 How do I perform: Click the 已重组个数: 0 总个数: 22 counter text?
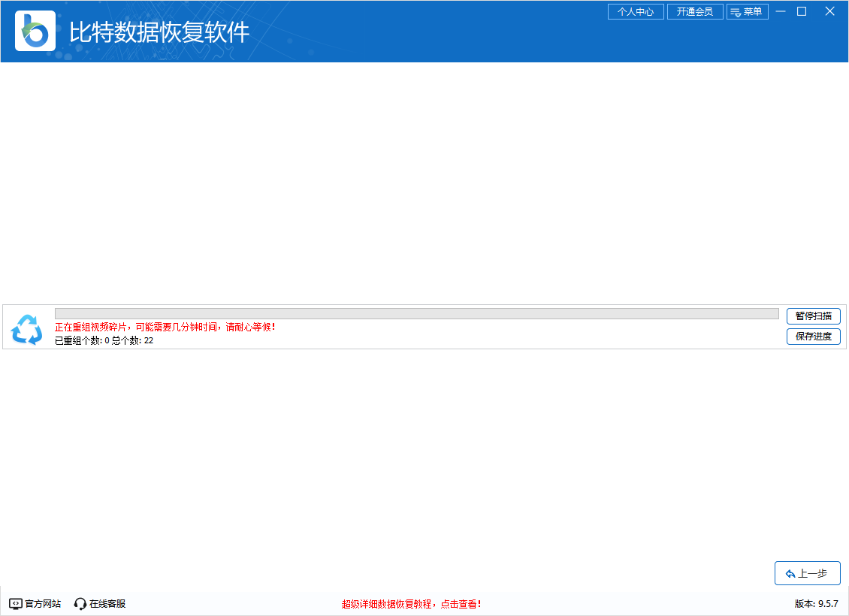point(104,340)
